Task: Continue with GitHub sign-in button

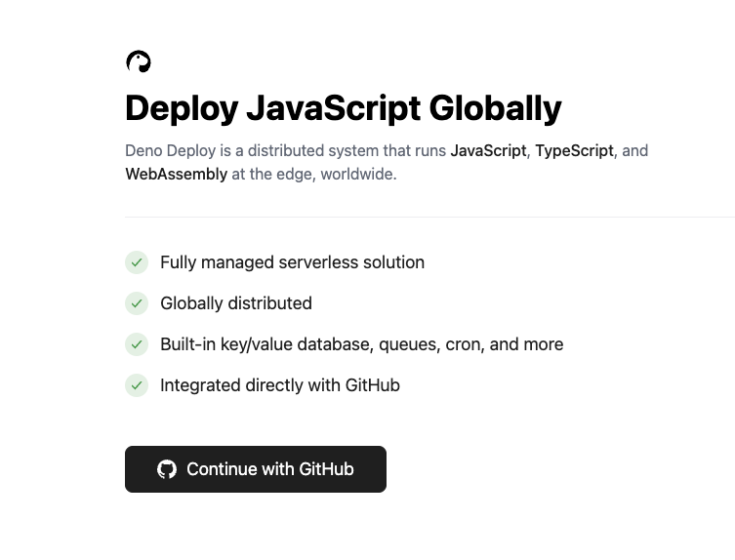Action: click(x=256, y=469)
